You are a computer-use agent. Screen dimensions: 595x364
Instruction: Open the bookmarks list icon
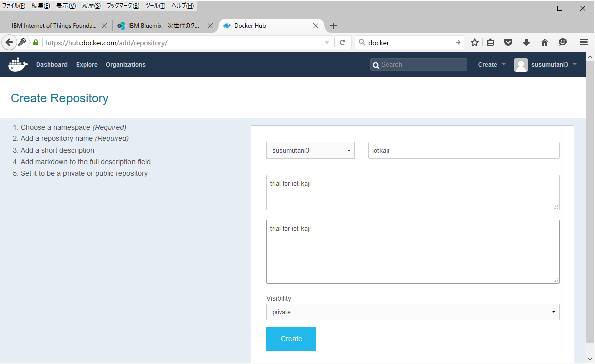(x=490, y=42)
